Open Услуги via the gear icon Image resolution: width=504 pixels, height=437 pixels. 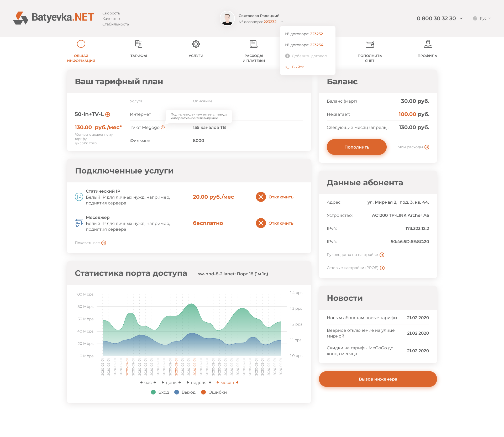(196, 44)
